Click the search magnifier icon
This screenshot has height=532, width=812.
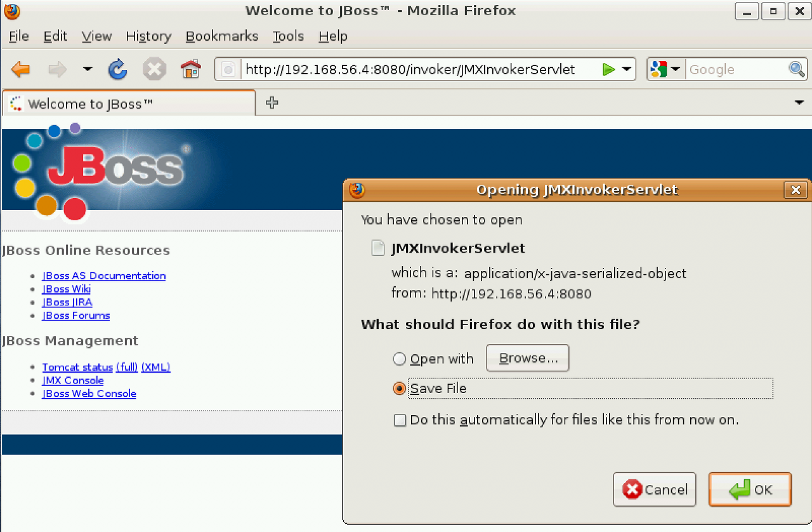coord(796,69)
